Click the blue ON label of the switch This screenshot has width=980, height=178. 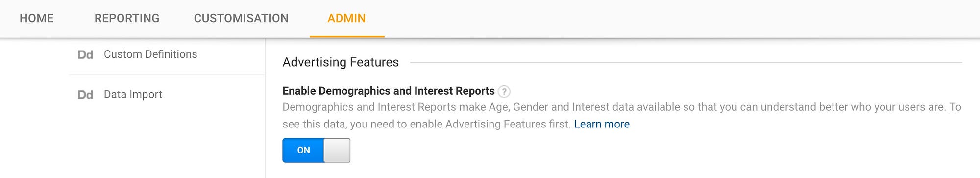point(303,150)
